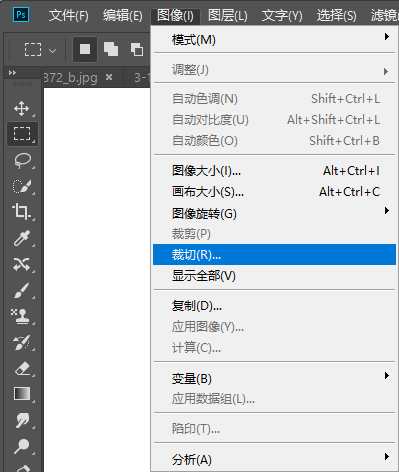The height and width of the screenshot is (472, 399).
Task: Choose 自动颜色(O) menu entry
Action: point(274,141)
